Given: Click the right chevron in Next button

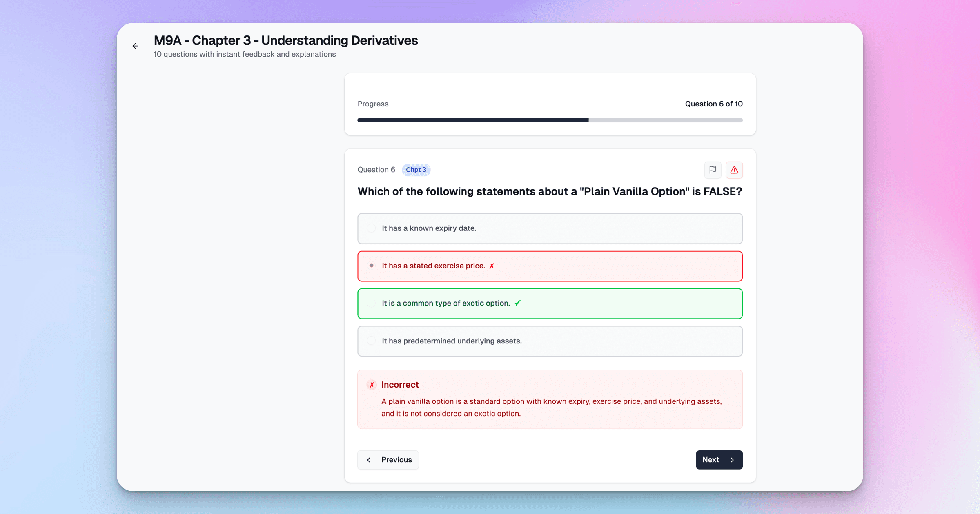Looking at the screenshot, I should (x=732, y=460).
